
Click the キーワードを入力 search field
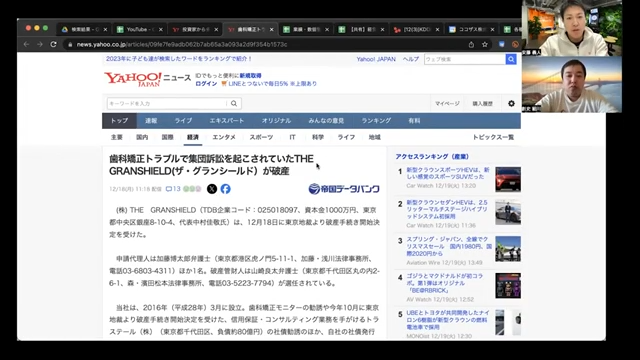coord(167,103)
